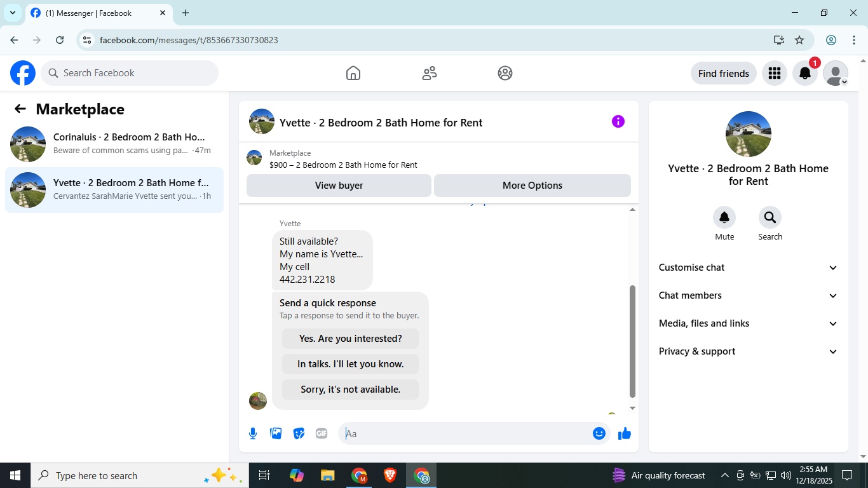
Task: Send quick reply 'Yes. Are you interested?'
Action: pos(351,339)
